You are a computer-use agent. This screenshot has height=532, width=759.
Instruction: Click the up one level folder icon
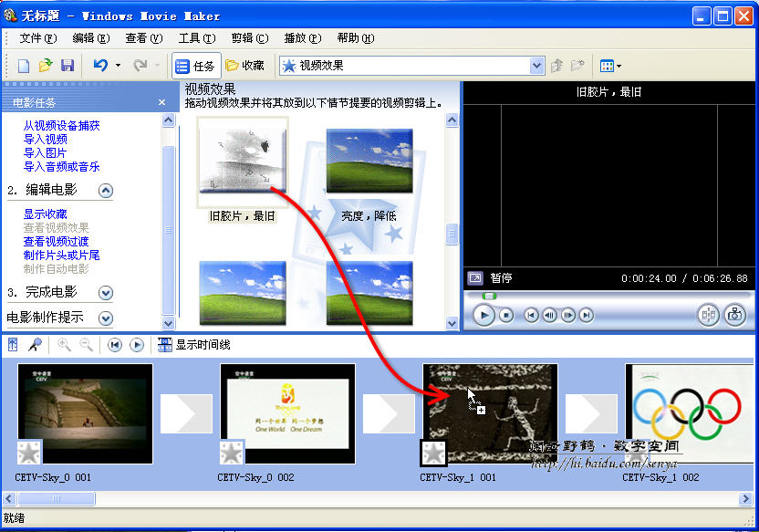point(556,66)
